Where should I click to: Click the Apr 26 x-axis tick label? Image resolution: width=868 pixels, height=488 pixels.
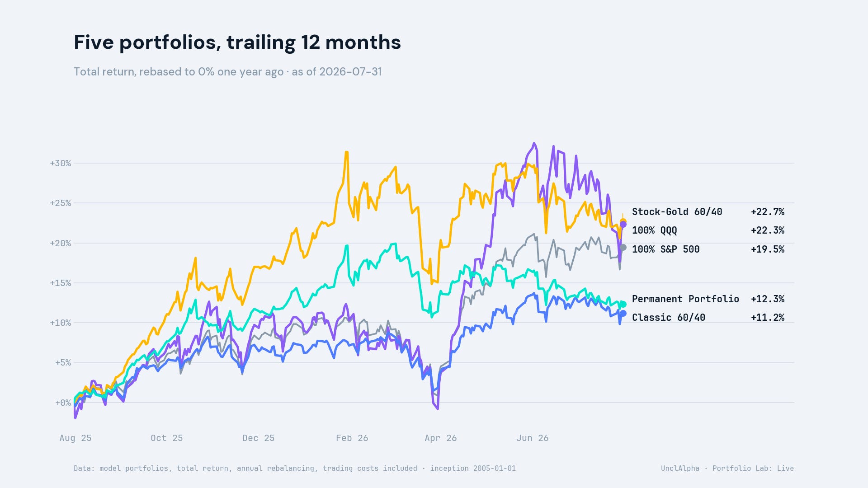pyautogui.click(x=440, y=438)
